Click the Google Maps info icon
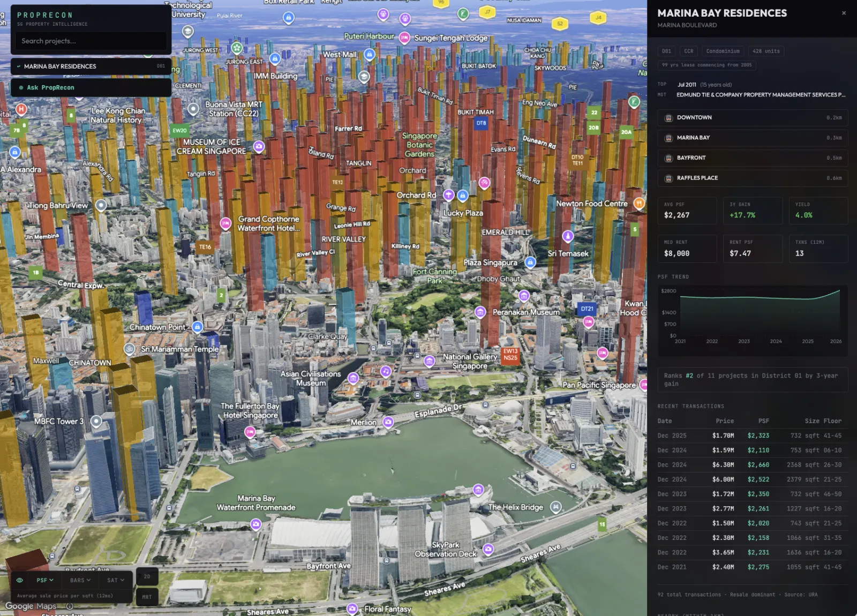857x616 pixels. [x=69, y=606]
